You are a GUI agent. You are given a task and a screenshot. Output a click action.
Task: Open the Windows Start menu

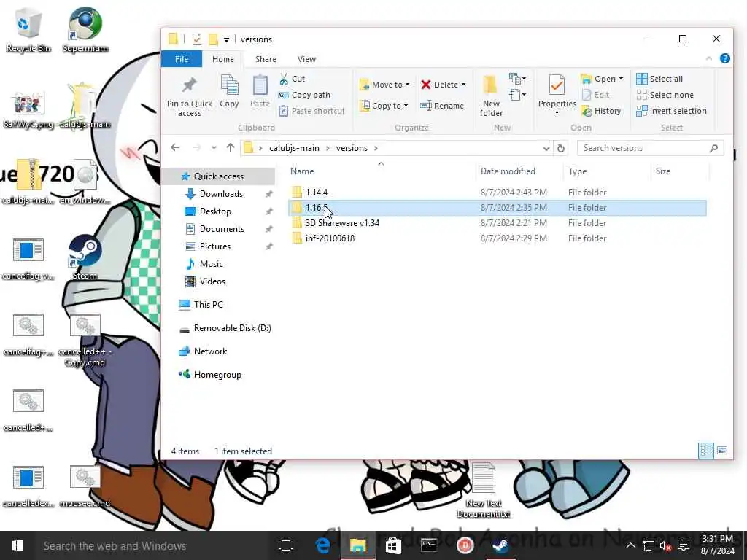18,545
